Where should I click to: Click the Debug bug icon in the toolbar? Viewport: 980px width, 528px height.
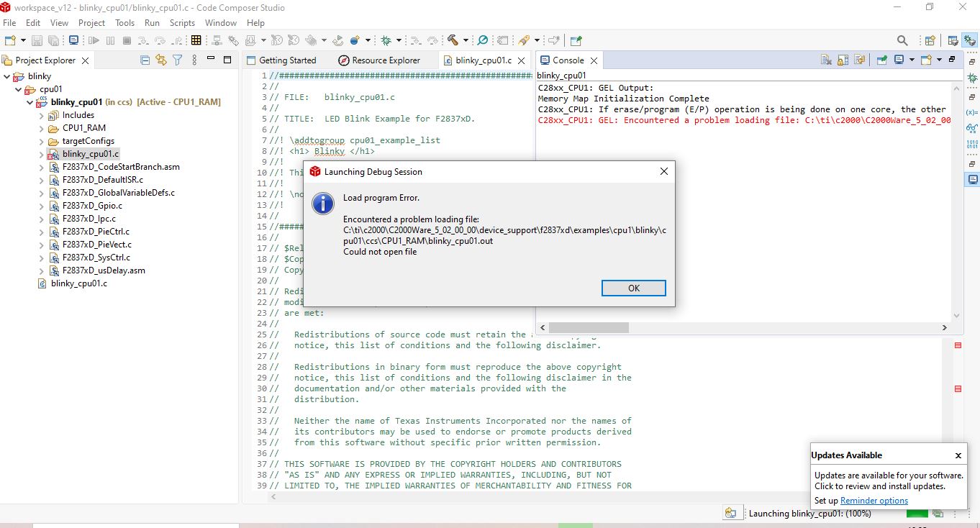[386, 40]
